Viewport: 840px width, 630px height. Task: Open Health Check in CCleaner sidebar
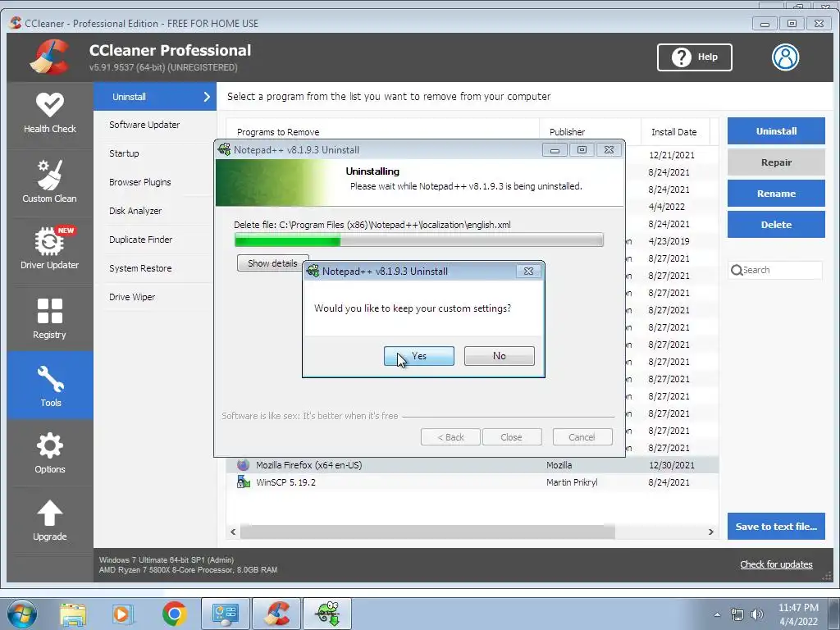point(50,113)
